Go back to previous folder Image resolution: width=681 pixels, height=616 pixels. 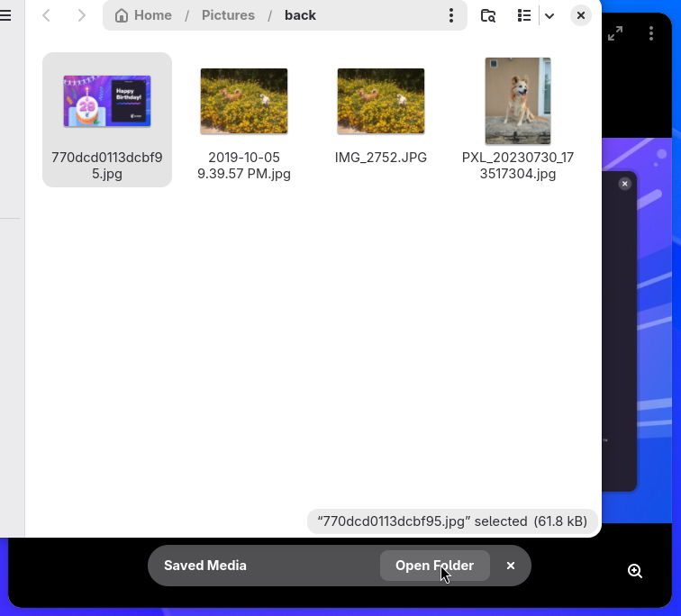[x=47, y=15]
